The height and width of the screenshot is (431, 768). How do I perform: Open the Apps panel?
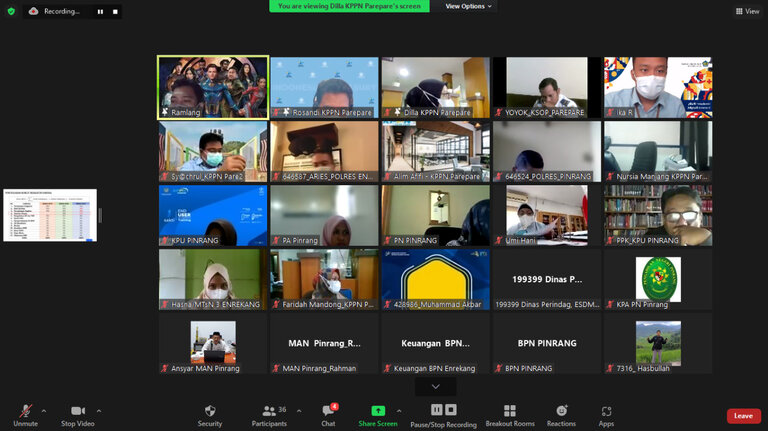point(606,414)
